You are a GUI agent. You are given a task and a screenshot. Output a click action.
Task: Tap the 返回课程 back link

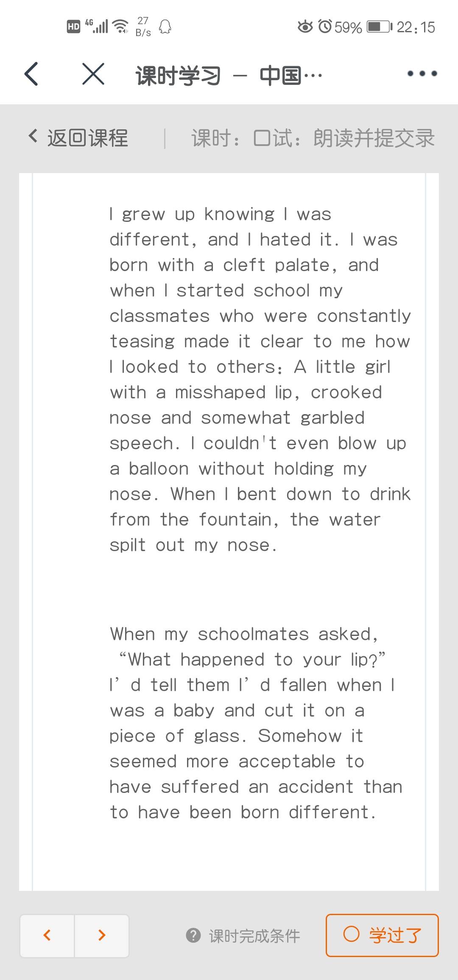tap(78, 138)
